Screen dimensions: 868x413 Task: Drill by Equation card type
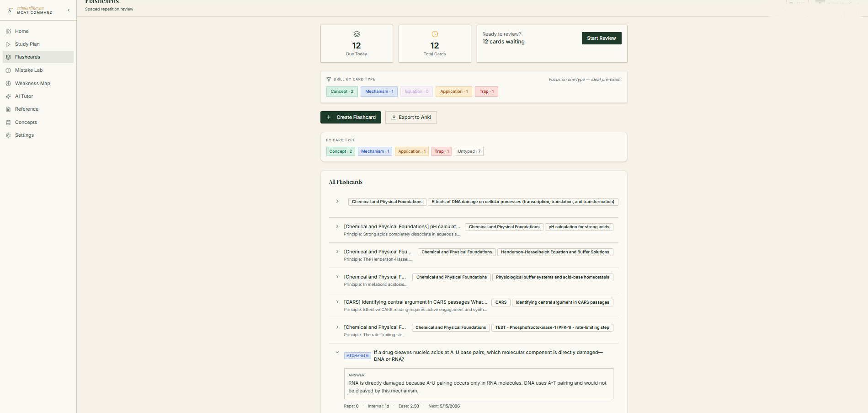416,91
